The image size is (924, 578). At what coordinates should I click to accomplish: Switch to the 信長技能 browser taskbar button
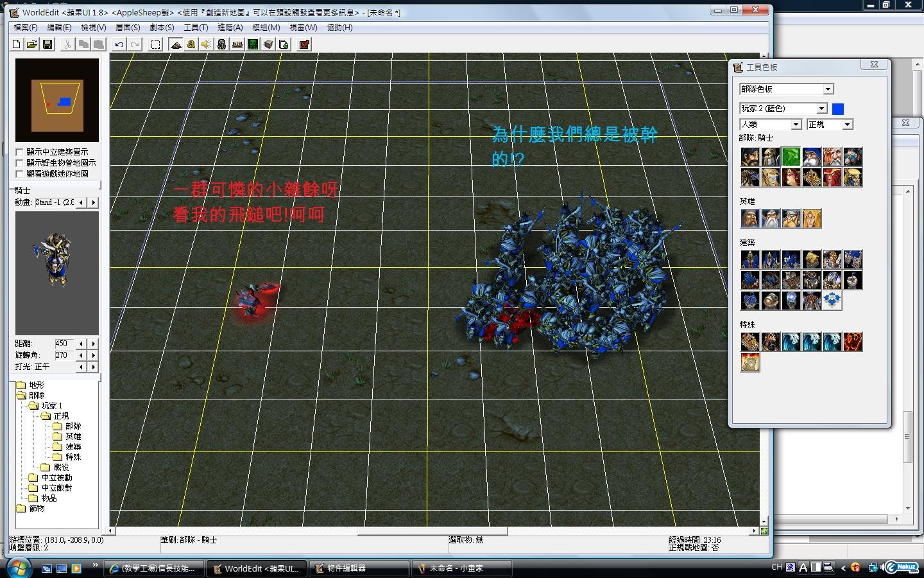[x=154, y=568]
